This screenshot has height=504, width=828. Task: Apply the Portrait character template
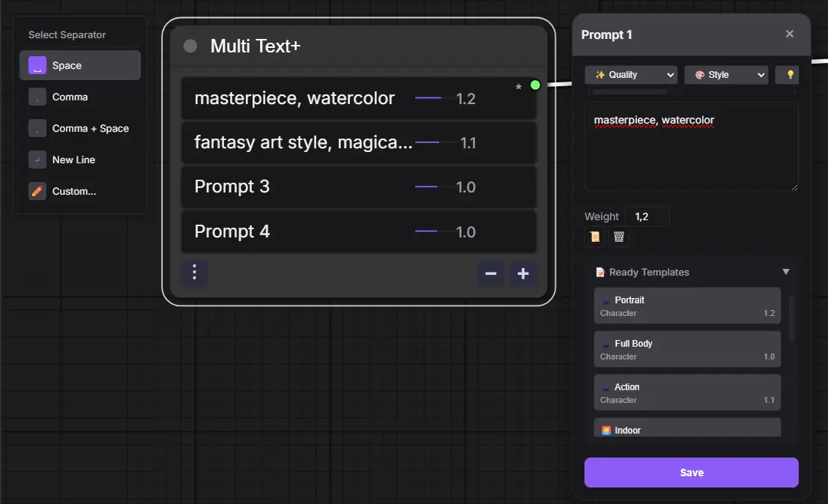coord(687,306)
